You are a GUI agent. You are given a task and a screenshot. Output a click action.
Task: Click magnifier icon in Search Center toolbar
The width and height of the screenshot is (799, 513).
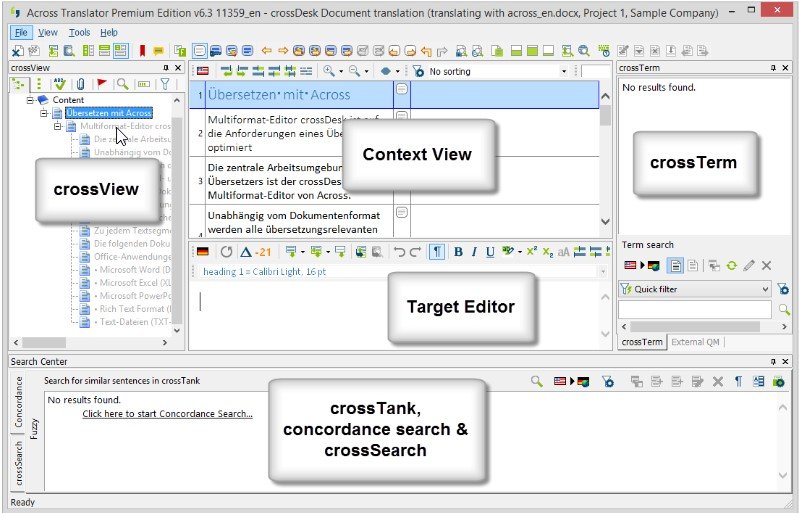pos(537,381)
